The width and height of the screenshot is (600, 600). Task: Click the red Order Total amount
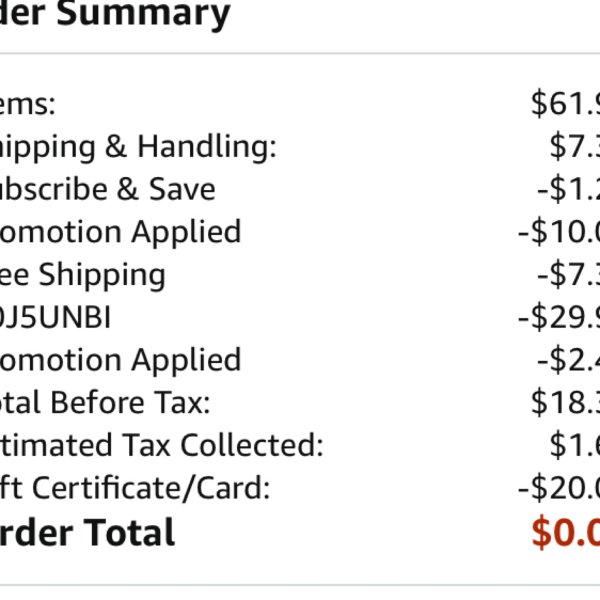click(566, 533)
